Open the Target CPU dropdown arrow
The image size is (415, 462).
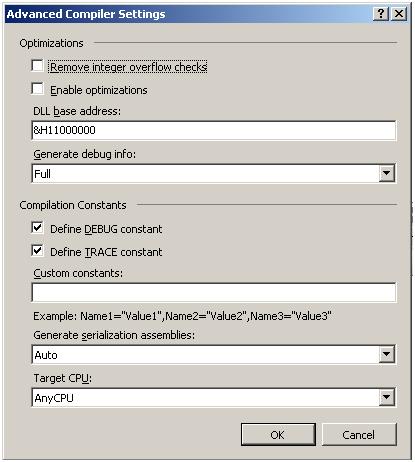click(x=387, y=397)
